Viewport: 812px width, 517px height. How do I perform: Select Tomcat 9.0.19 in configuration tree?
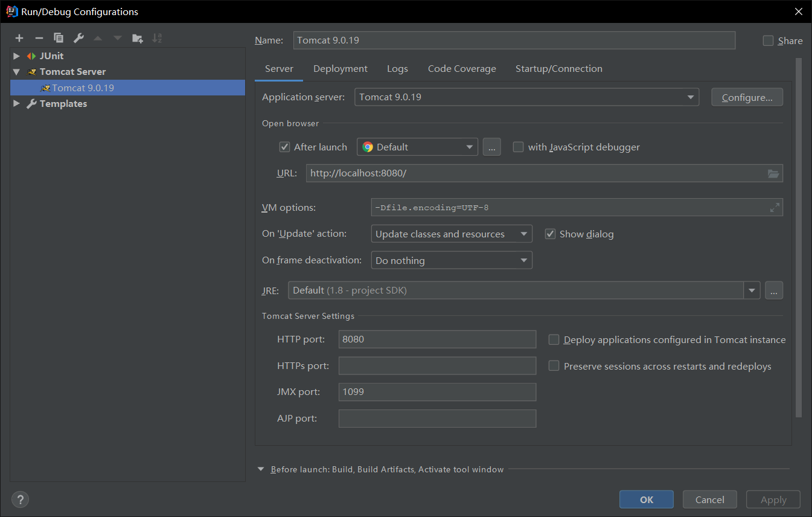tap(127, 88)
